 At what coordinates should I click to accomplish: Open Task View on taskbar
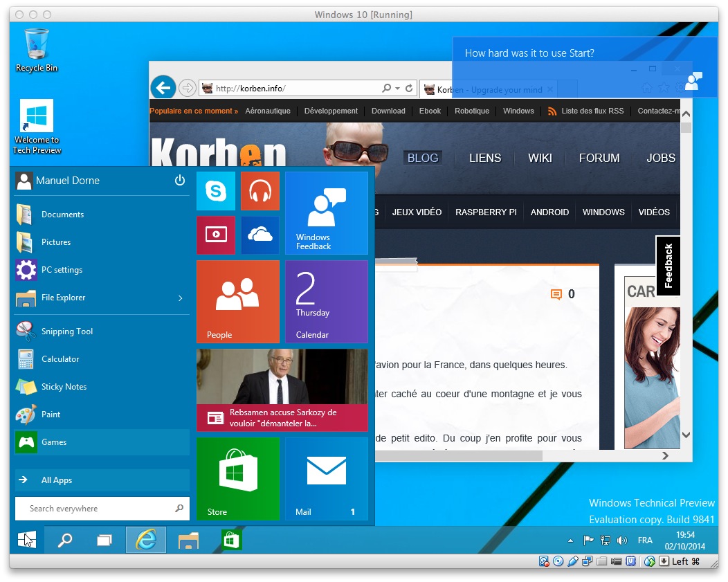[x=104, y=540]
